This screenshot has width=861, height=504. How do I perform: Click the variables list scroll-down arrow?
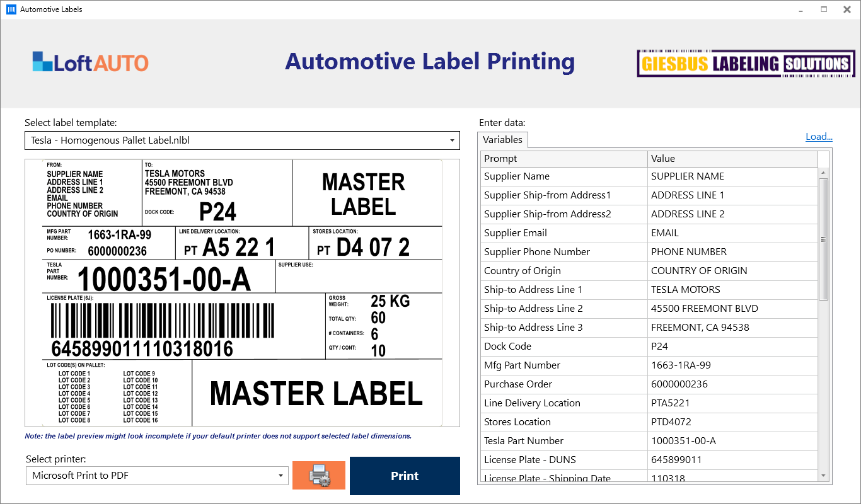(823, 475)
